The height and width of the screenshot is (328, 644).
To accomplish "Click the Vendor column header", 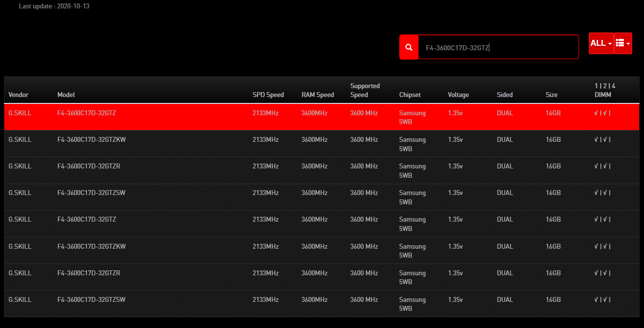I will [19, 95].
